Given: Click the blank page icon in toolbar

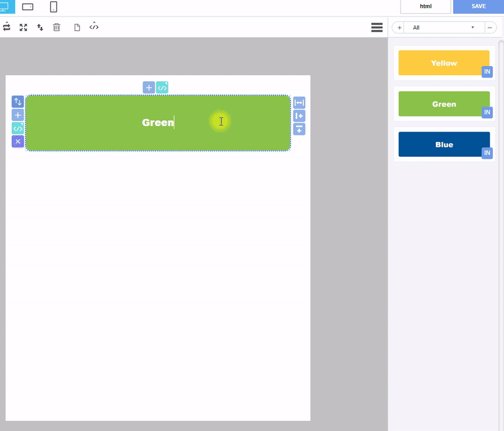Looking at the screenshot, I should pos(77,27).
